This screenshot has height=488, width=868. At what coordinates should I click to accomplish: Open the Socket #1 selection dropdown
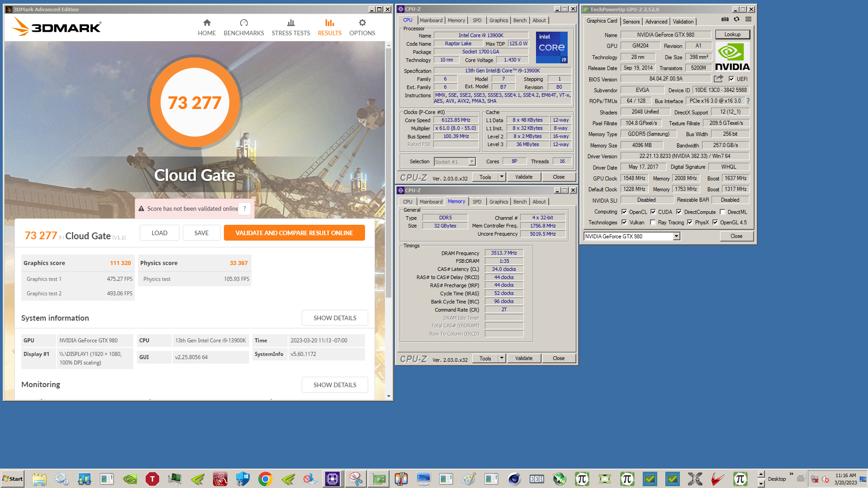[x=472, y=161]
